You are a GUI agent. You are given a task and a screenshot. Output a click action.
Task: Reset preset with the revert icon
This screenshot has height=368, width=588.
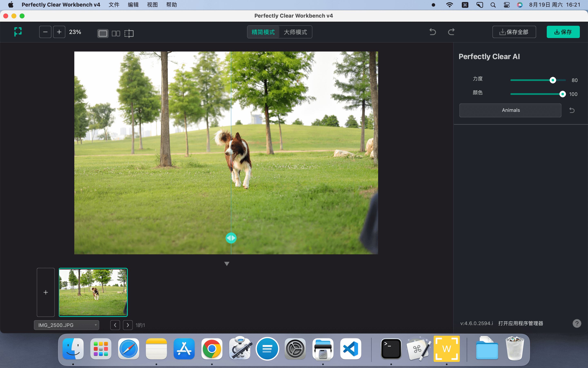(x=572, y=110)
